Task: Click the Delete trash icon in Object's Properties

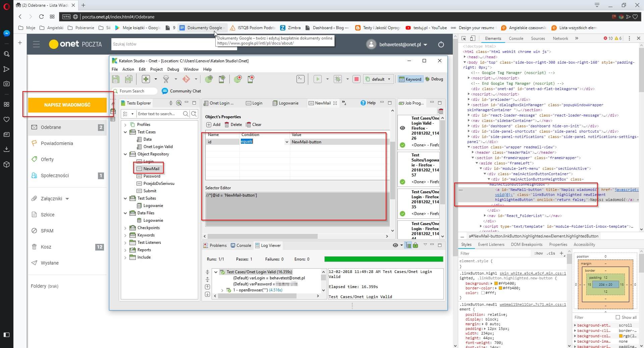Action: click(227, 125)
